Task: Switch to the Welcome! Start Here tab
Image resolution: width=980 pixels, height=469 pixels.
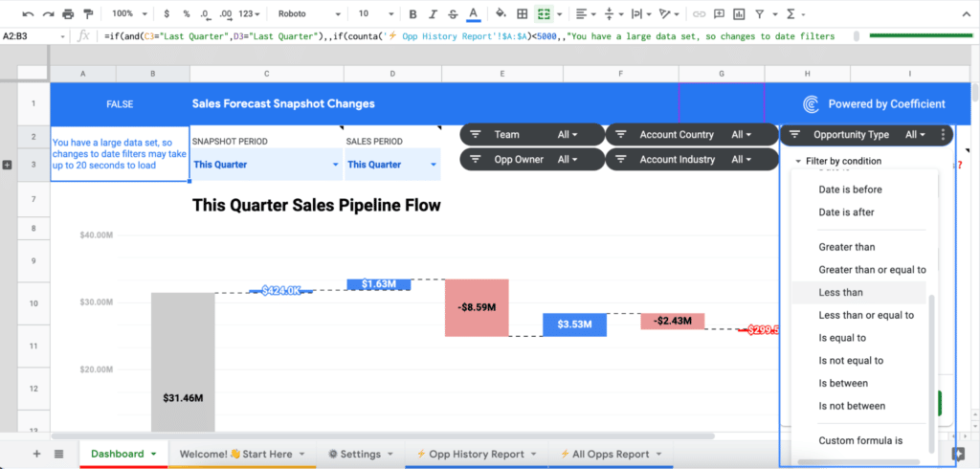Action: 242,454
